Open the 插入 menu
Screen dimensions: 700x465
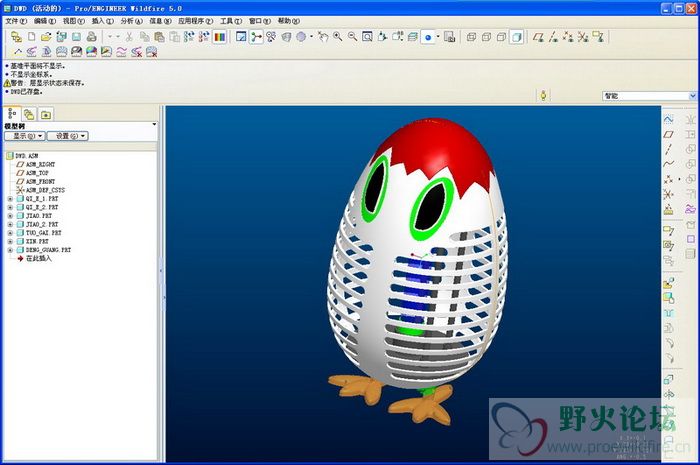click(x=102, y=21)
